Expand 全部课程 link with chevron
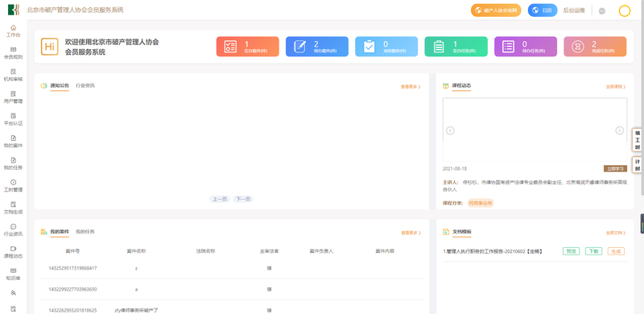This screenshot has width=644, height=314. (x=616, y=87)
